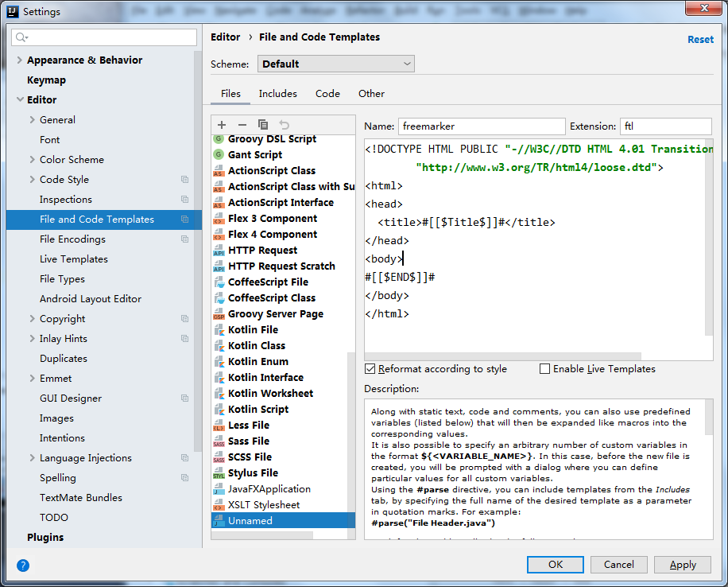728x587 pixels.
Task: Click the project-level icon beside Inspections
Action: tap(185, 200)
